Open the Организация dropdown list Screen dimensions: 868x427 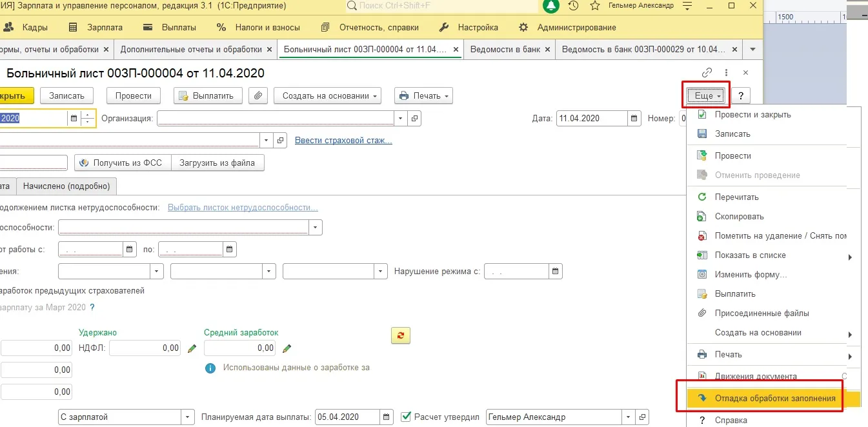point(401,119)
